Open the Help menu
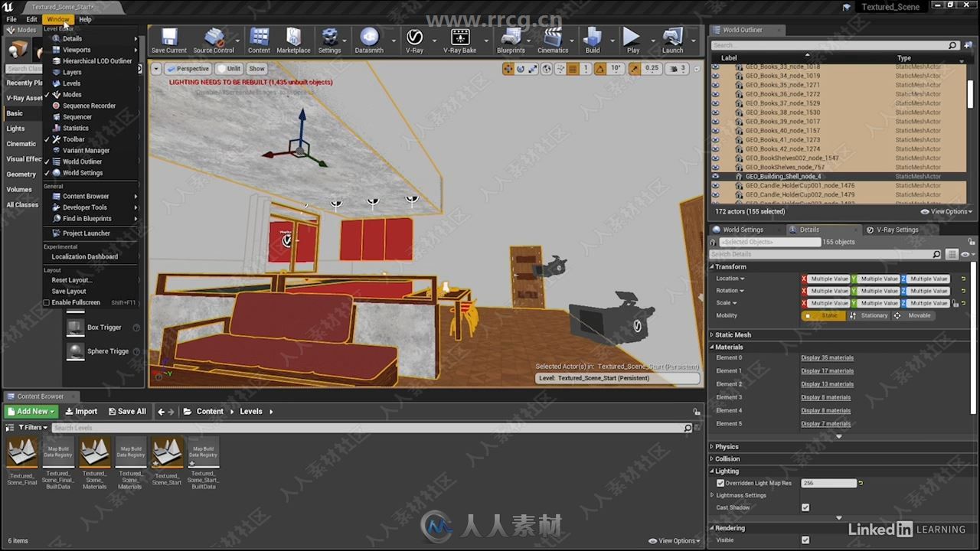 (x=85, y=19)
